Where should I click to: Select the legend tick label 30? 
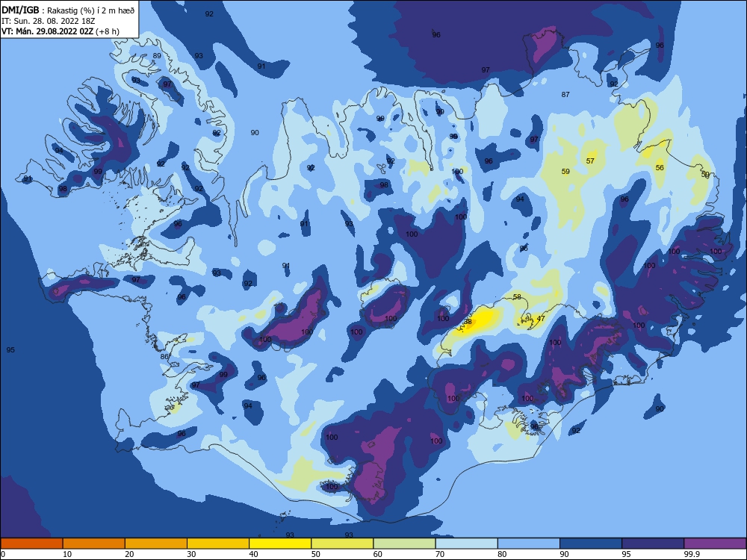[x=191, y=554]
